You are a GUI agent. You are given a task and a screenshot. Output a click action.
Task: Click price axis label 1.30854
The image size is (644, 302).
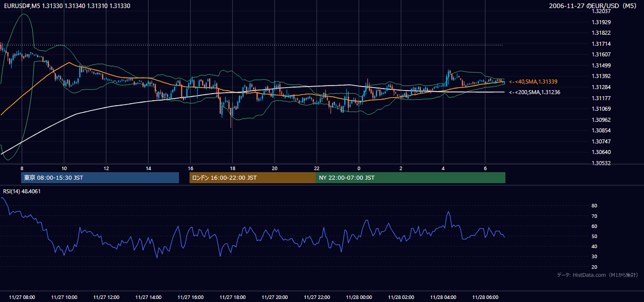601,130
